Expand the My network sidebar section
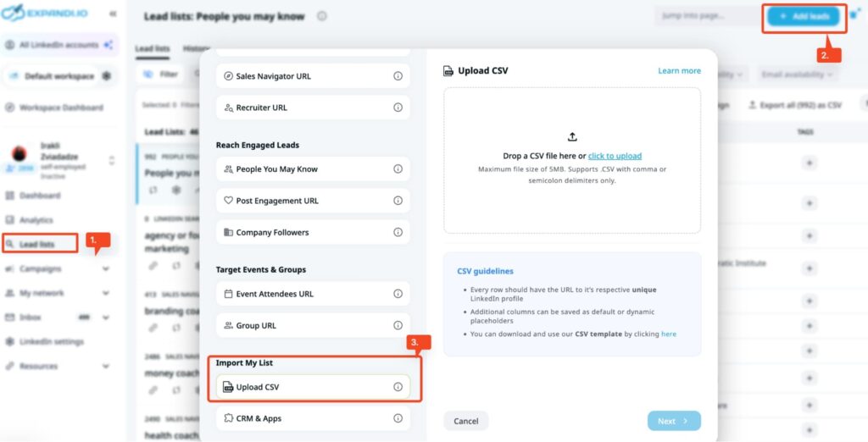 pyautogui.click(x=106, y=293)
